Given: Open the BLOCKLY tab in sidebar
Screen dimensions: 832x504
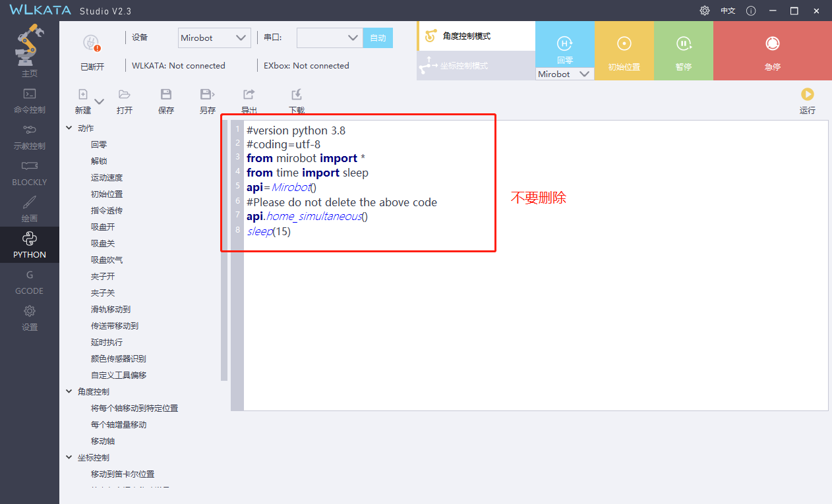Looking at the screenshot, I should [x=30, y=173].
